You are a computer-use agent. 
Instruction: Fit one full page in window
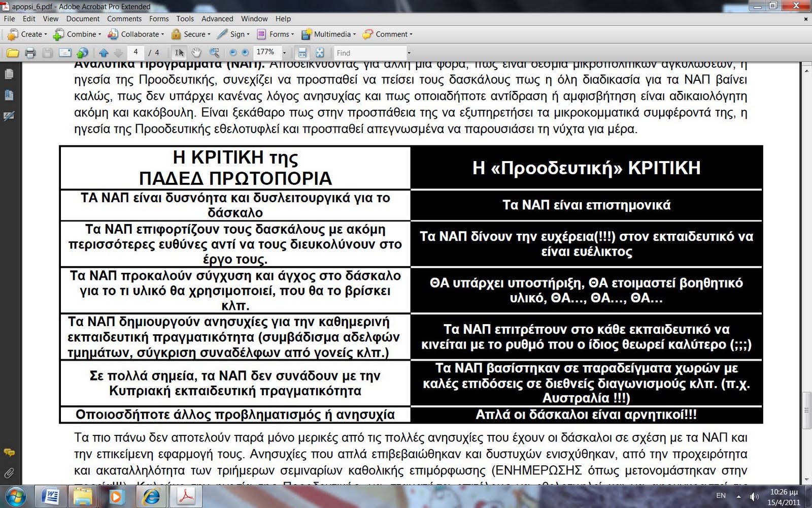pyautogui.click(x=320, y=53)
